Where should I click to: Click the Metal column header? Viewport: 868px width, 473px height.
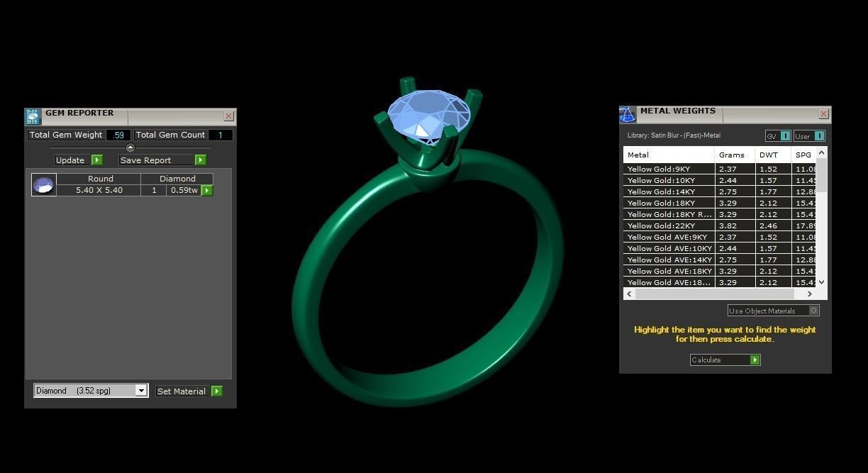pyautogui.click(x=669, y=155)
